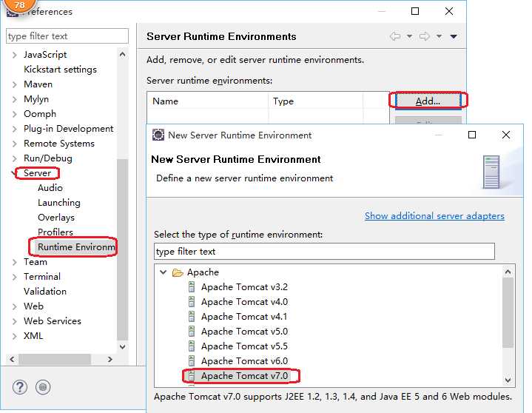Click the preferences filter text field
Viewport: 532px width, 413px height.
[67, 36]
